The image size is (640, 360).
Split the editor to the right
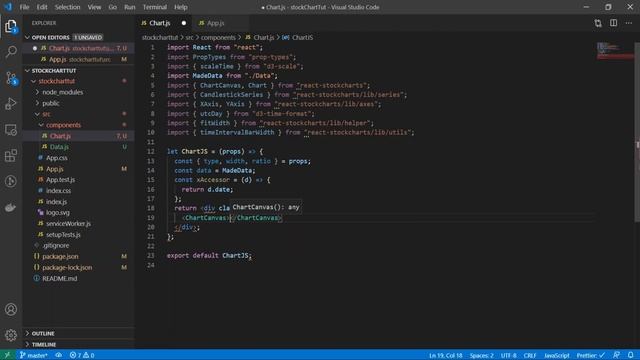(613, 23)
